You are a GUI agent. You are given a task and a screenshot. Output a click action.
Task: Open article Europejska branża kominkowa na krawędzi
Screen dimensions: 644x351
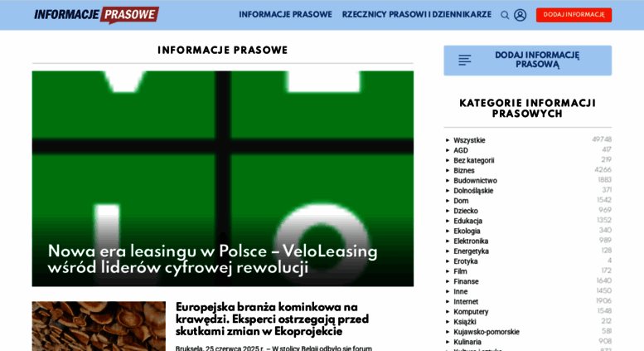click(272, 319)
